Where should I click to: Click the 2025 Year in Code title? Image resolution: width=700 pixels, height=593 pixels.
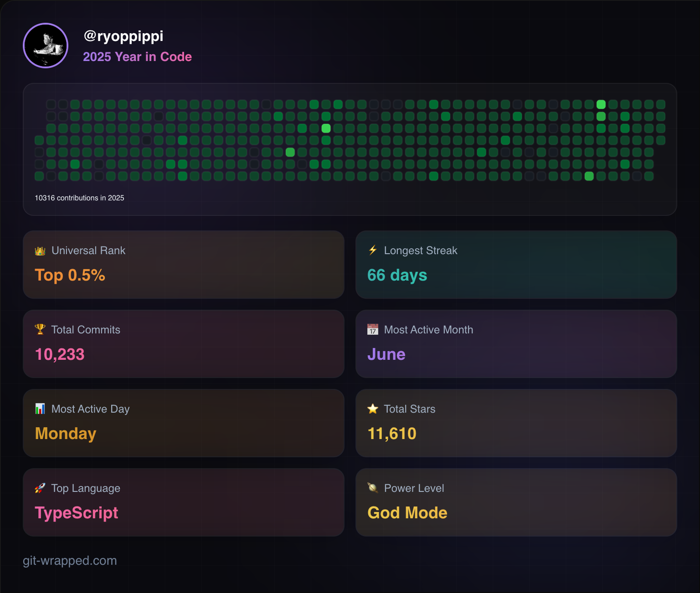click(137, 56)
